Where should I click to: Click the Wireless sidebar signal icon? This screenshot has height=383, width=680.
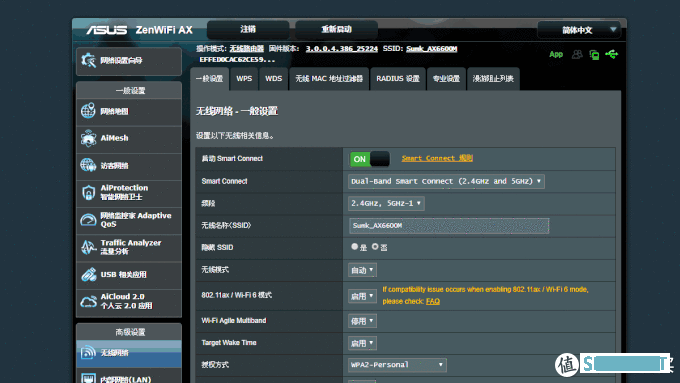pos(88,352)
